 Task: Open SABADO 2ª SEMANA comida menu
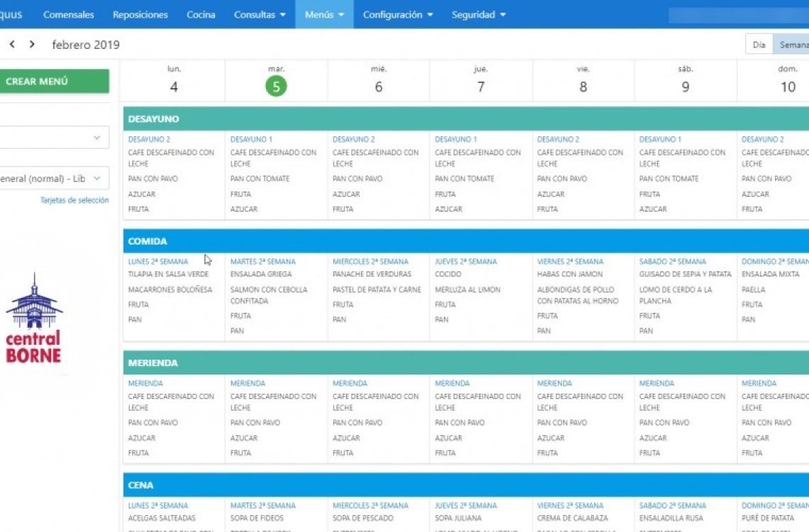click(x=672, y=261)
